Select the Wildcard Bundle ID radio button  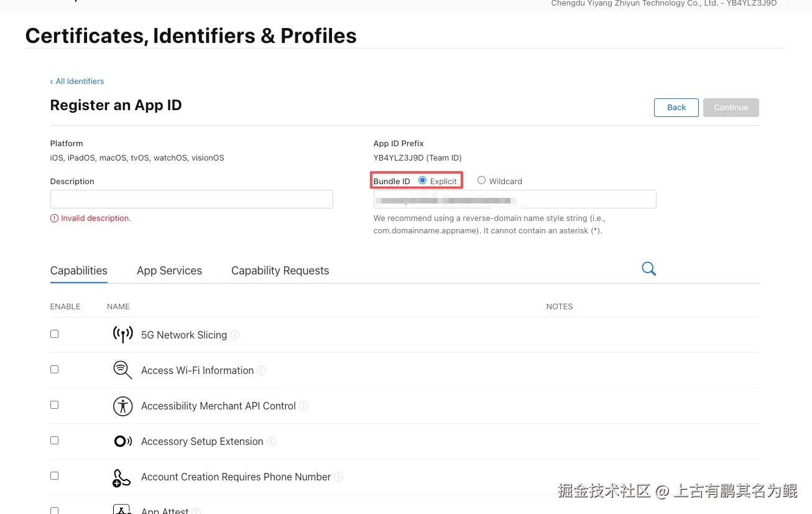coord(481,180)
